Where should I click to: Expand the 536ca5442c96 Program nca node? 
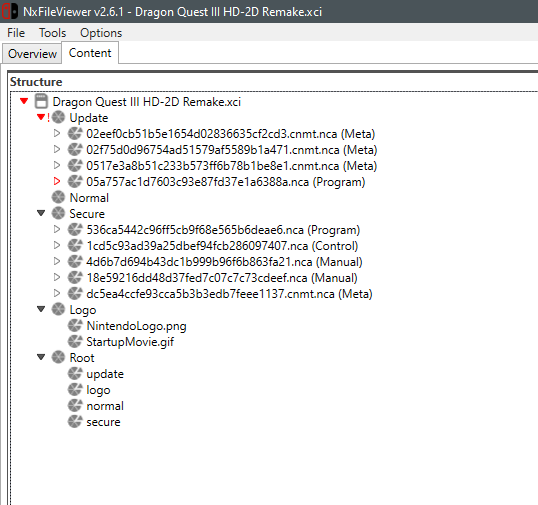click(57, 229)
